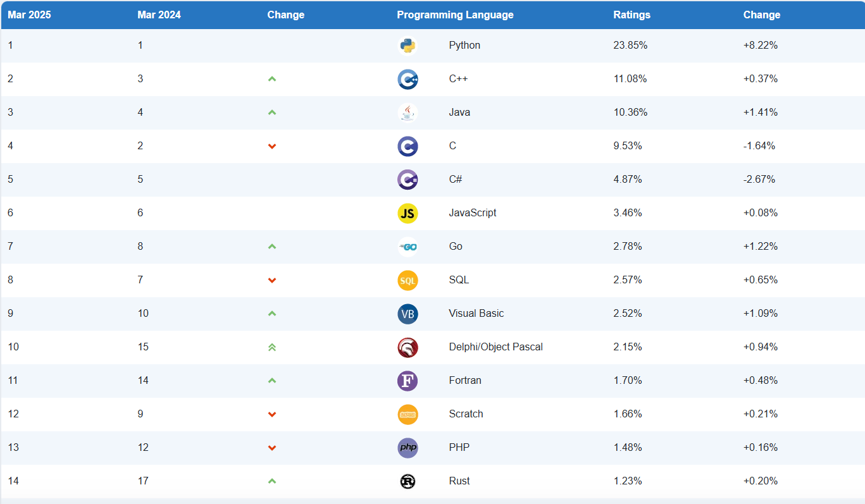The width and height of the screenshot is (865, 504).
Task: Click the -2.67% change value
Action: click(759, 180)
